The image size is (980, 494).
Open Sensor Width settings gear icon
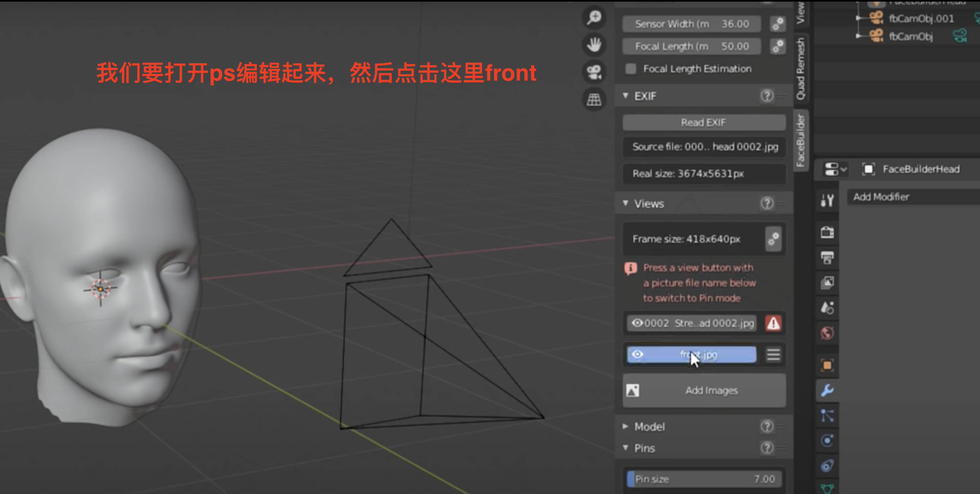point(778,24)
